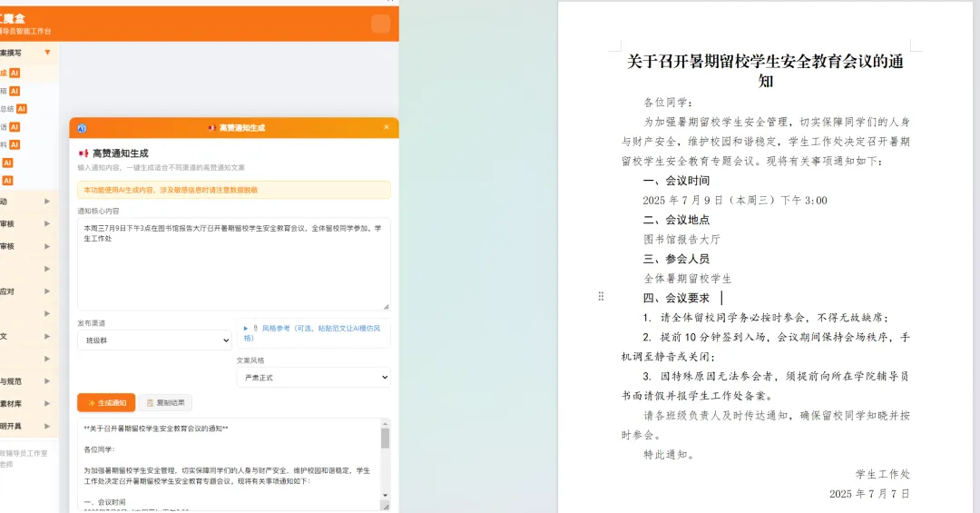
Task: Expand the 文 sidebar section
Action: click(47, 337)
